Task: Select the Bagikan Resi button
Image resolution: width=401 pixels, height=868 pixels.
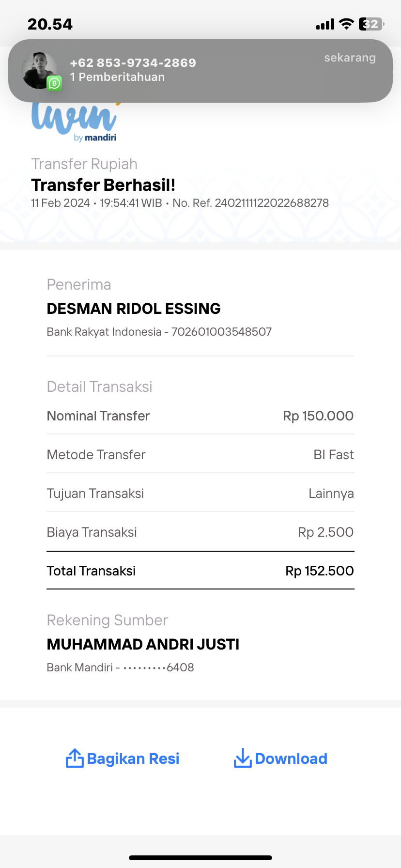Action: (123, 759)
